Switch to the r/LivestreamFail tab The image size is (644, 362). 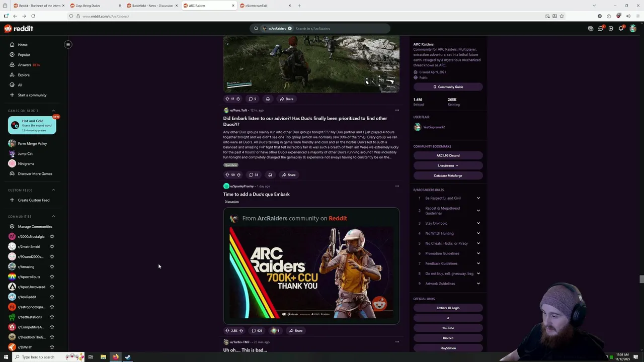265,6
